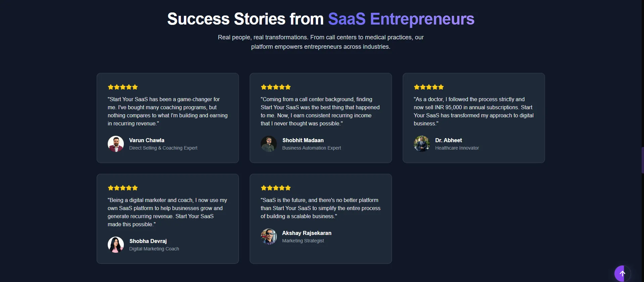This screenshot has height=282, width=644.
Task: Click Shobha Devraj's profile avatar
Action: (x=116, y=245)
